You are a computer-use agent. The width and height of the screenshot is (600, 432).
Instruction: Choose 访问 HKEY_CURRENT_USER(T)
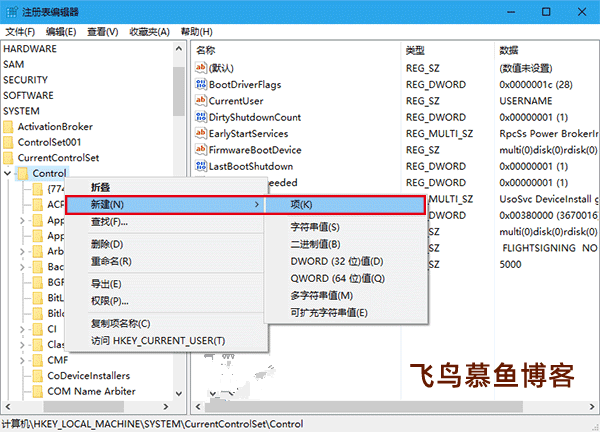coord(165,341)
